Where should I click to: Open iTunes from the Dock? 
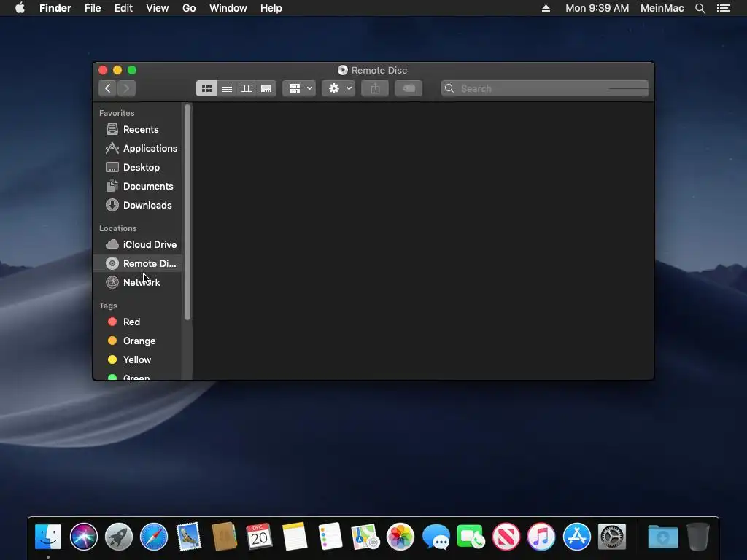click(541, 537)
